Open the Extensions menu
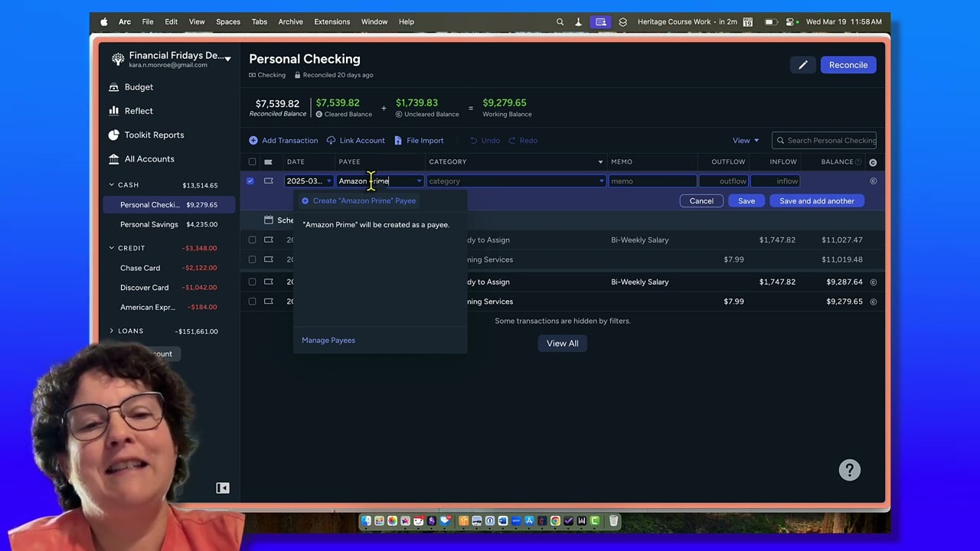The height and width of the screenshot is (551, 980). pos(332,22)
